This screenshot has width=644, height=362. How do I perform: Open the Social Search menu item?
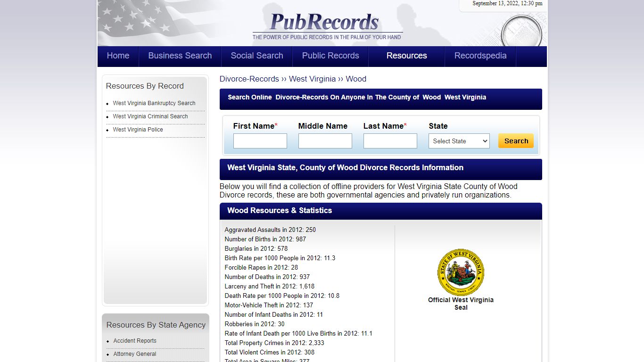tap(257, 56)
